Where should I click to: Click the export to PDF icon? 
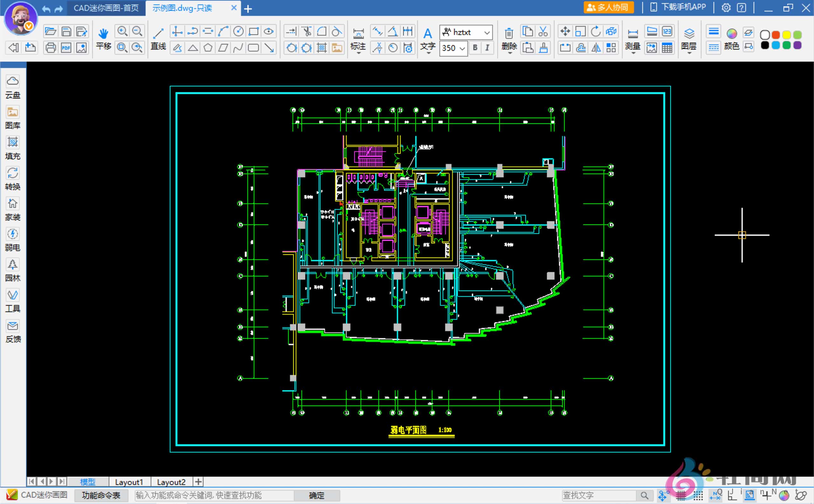click(66, 48)
